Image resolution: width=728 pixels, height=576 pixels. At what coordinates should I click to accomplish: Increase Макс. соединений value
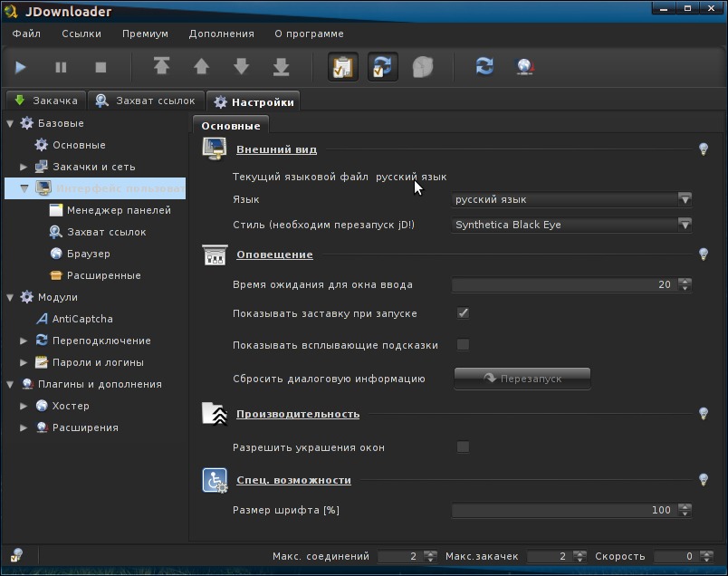(430, 552)
